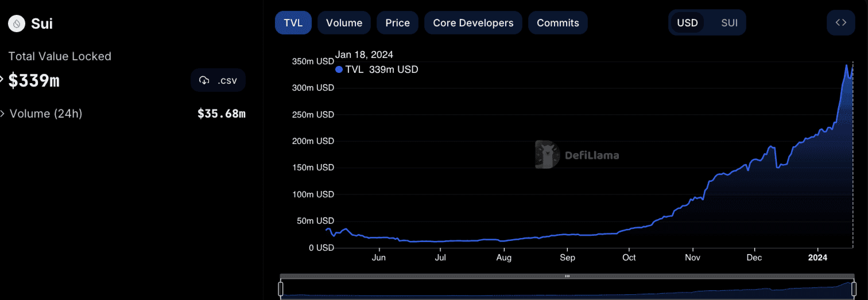Click the 200m USD axis label
The width and height of the screenshot is (868, 300).
coord(313,141)
